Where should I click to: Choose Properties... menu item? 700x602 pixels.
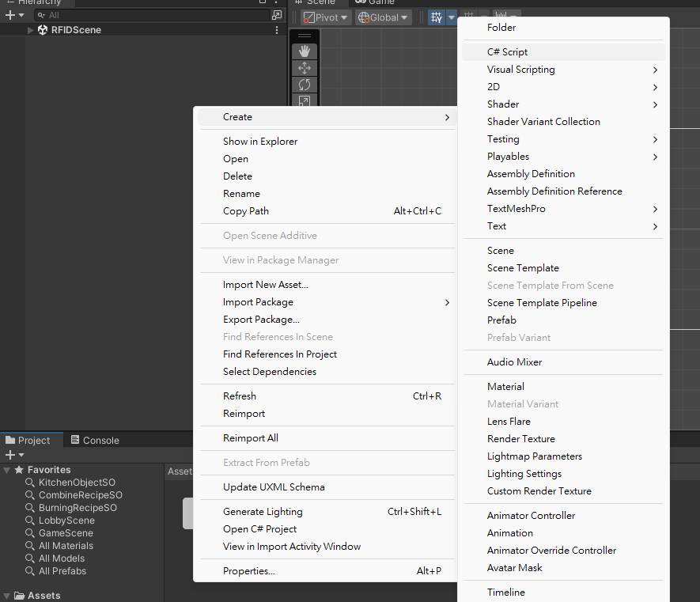pos(327,571)
